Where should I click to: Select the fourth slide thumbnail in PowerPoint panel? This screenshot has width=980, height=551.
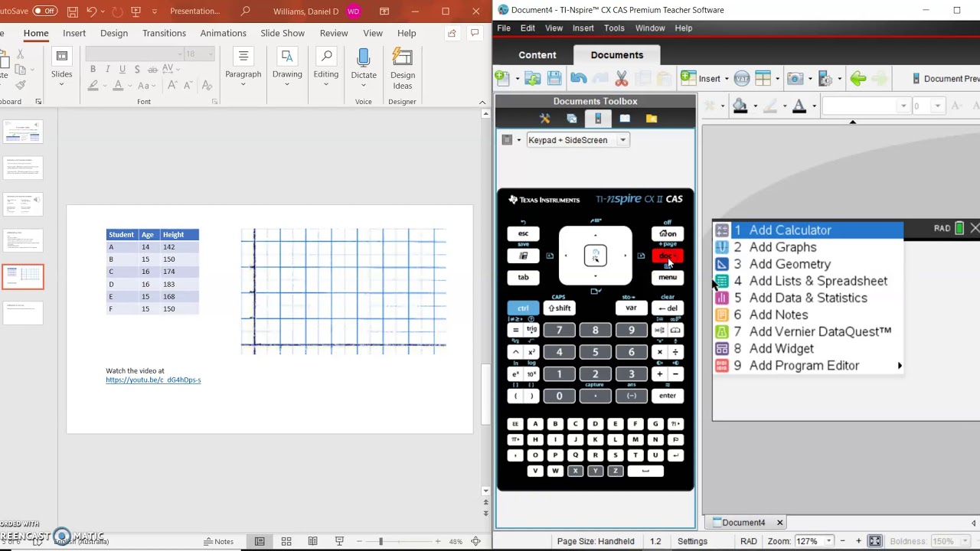pos(23,240)
